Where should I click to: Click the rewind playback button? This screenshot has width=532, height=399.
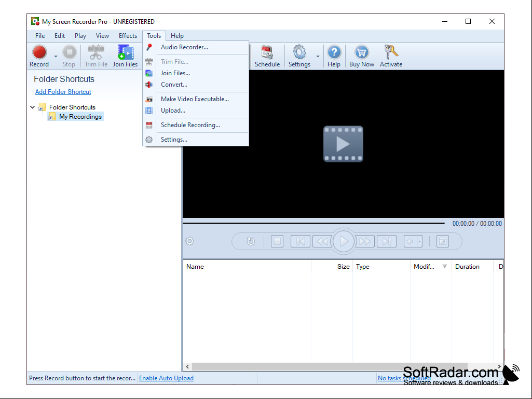(322, 241)
